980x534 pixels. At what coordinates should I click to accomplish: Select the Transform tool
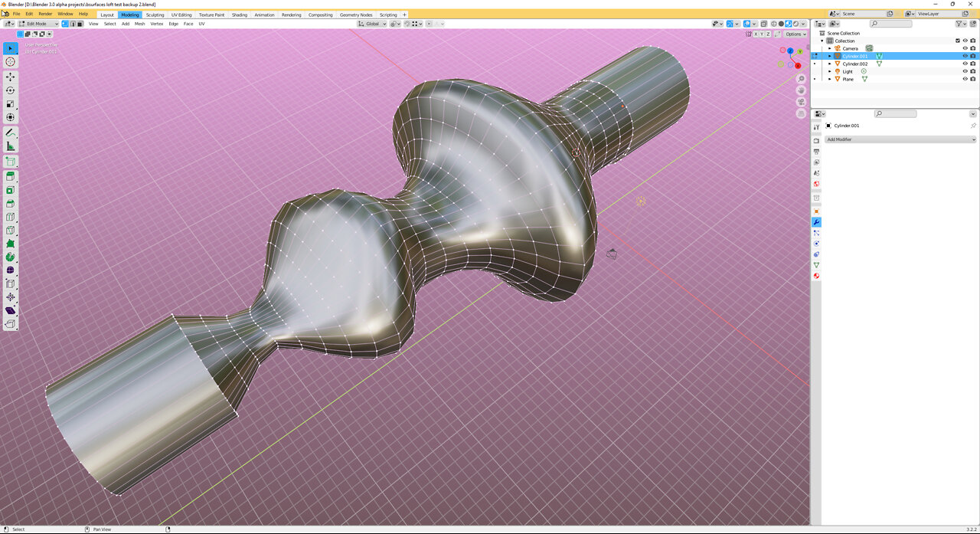[x=11, y=117]
